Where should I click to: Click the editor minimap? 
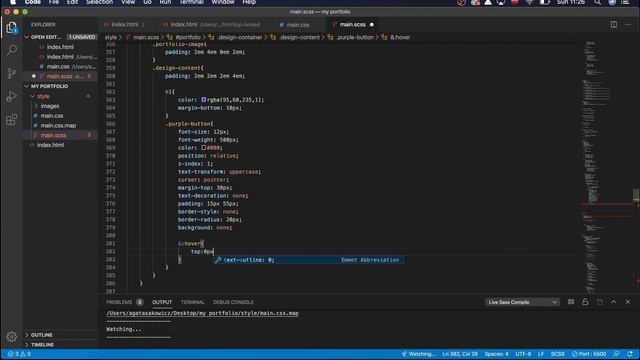(607, 167)
